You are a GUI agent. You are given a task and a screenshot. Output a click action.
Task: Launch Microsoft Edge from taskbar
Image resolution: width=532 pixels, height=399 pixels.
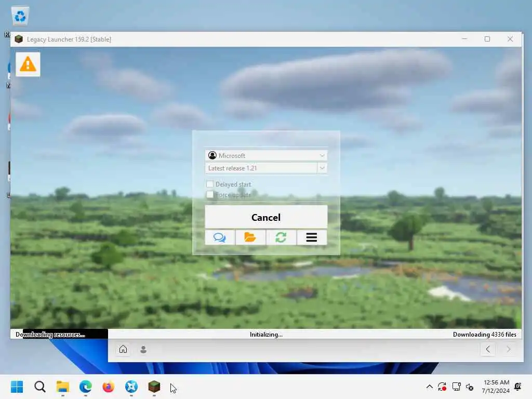(x=86, y=387)
